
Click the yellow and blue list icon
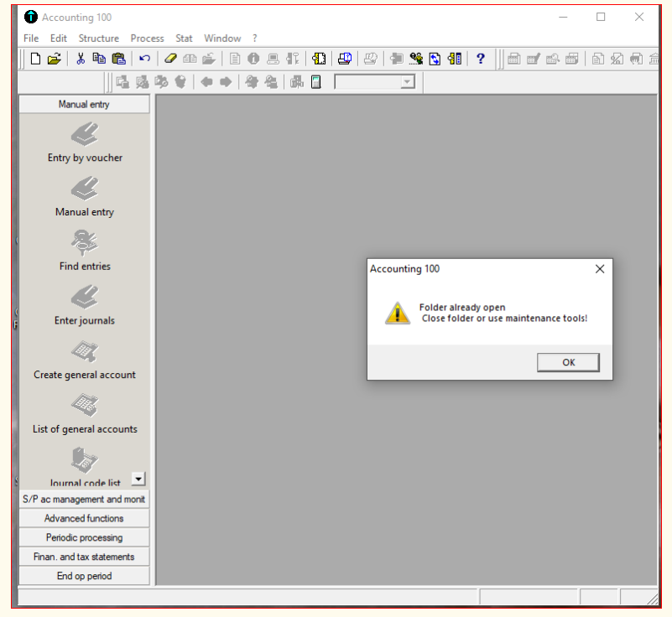(455, 59)
